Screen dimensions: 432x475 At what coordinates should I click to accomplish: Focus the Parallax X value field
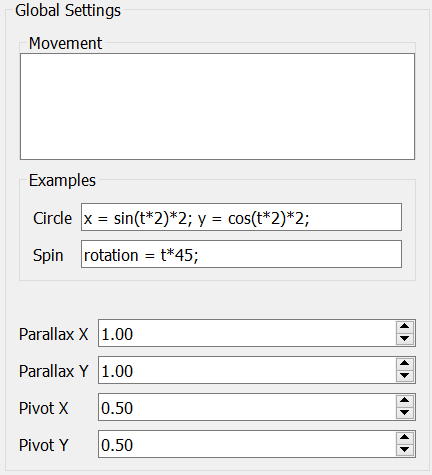click(x=247, y=333)
